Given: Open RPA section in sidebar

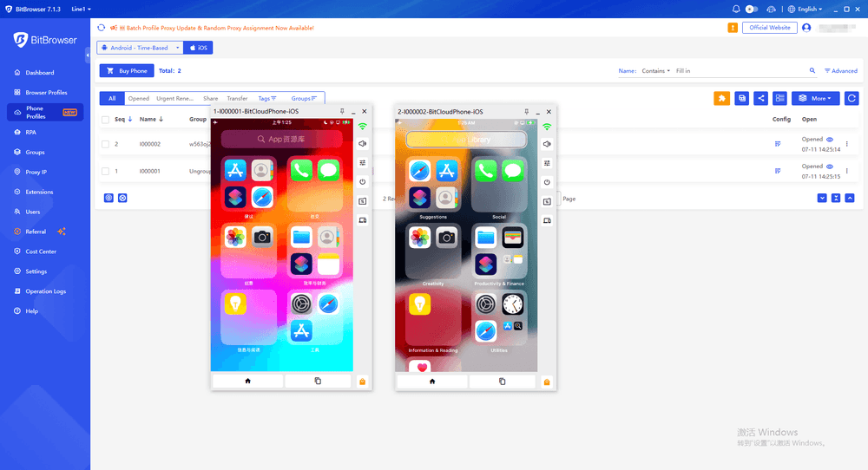Looking at the screenshot, I should [30, 132].
